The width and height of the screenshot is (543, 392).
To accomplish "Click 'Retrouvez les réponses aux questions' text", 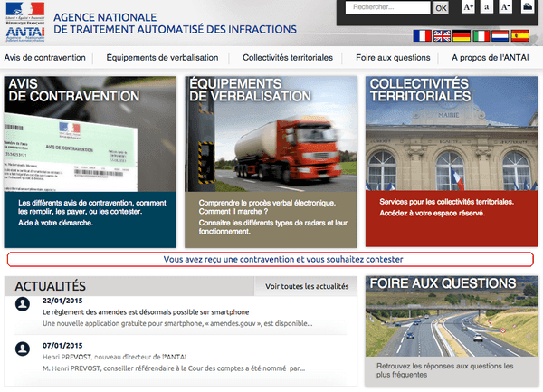I will tap(445, 370).
